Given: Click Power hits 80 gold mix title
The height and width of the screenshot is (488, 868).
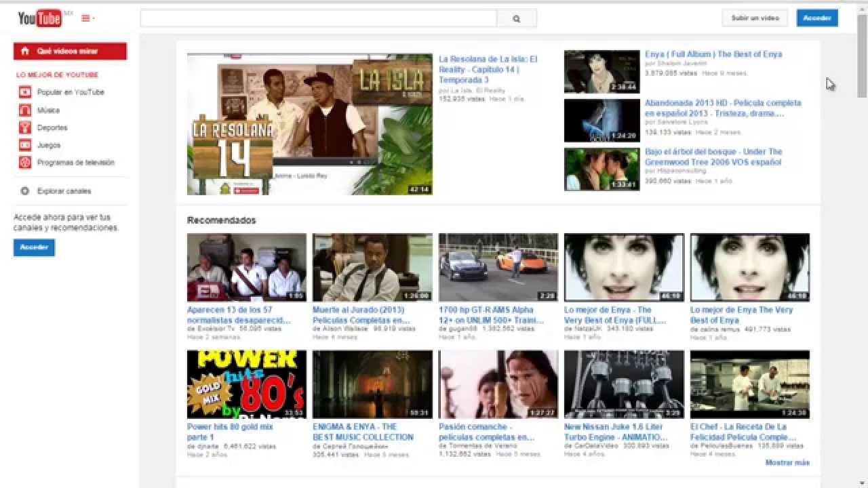Looking at the screenshot, I should [230, 432].
